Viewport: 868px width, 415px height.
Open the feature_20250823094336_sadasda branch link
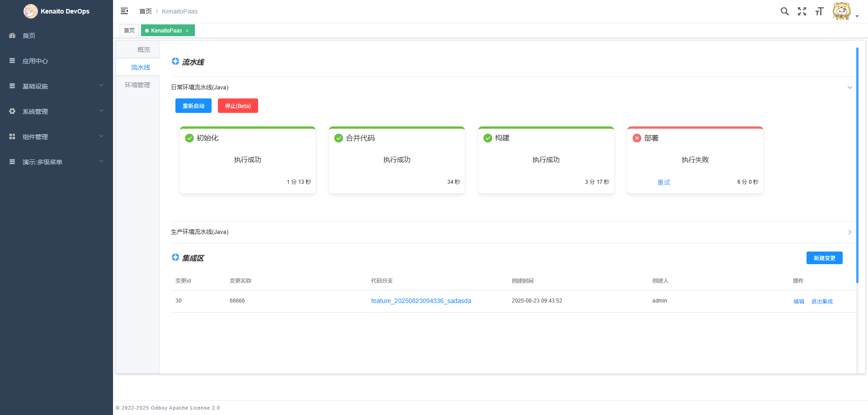[x=421, y=301]
